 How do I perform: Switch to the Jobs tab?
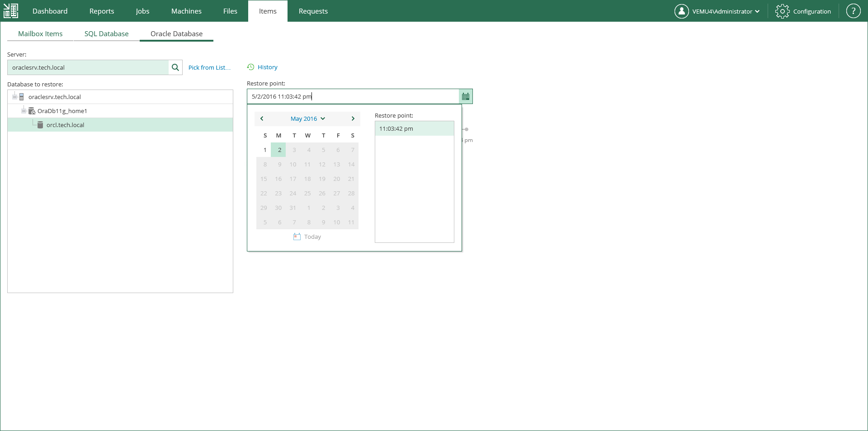pyautogui.click(x=142, y=11)
